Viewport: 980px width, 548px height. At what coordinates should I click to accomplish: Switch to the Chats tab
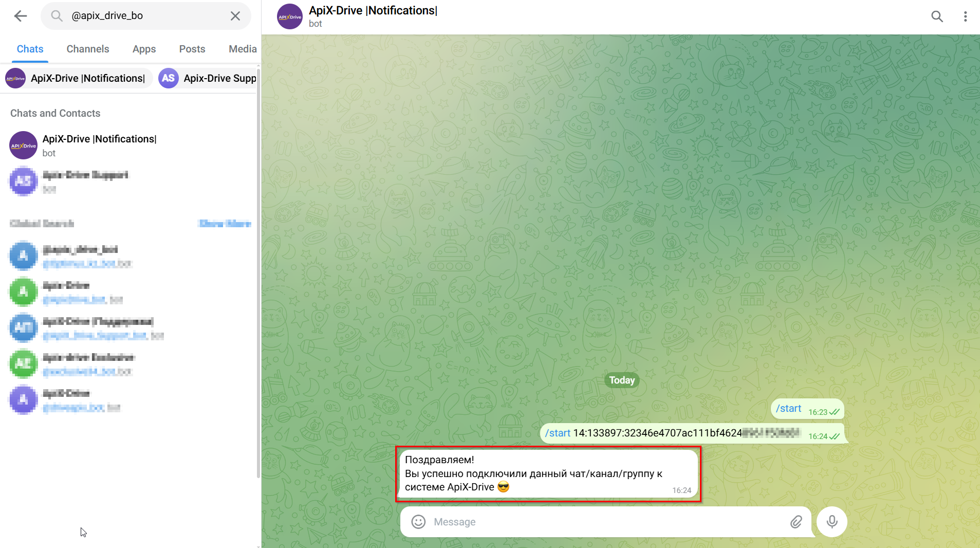(x=30, y=49)
